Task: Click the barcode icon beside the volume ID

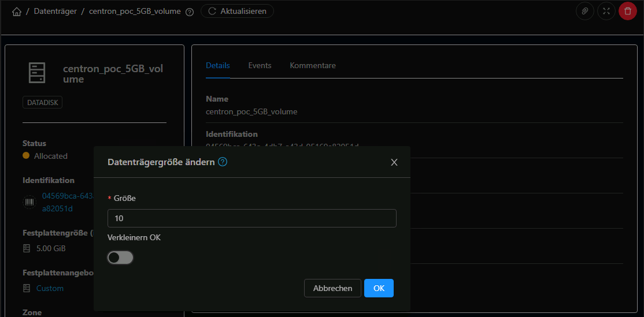Action: (29, 202)
